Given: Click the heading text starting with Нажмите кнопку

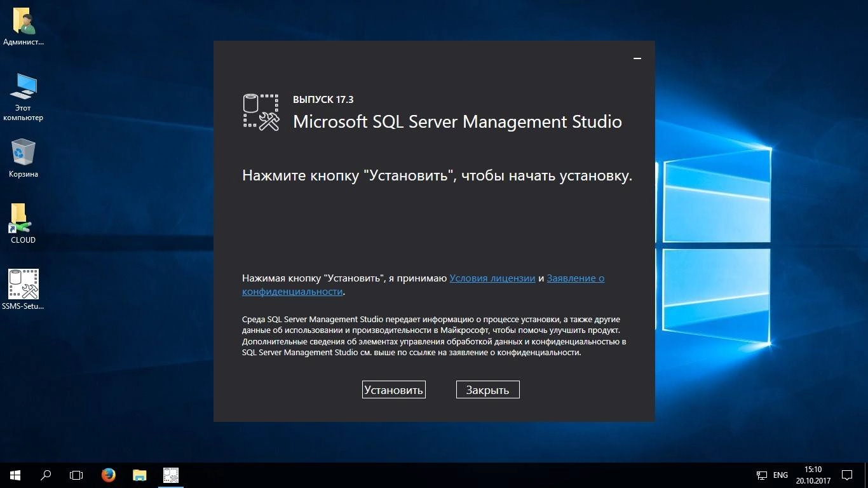Looking at the screenshot, I should click(x=437, y=176).
